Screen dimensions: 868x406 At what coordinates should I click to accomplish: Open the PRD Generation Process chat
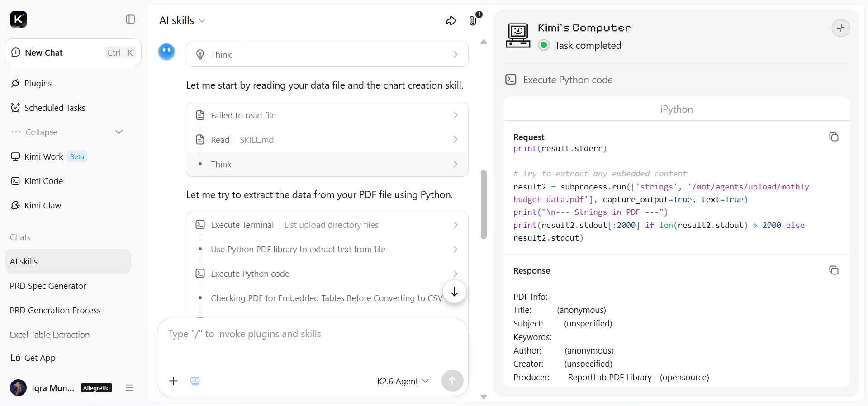(68, 310)
